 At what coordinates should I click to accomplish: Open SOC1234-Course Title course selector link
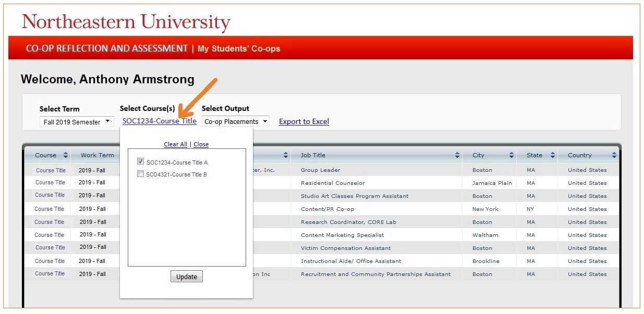point(160,121)
